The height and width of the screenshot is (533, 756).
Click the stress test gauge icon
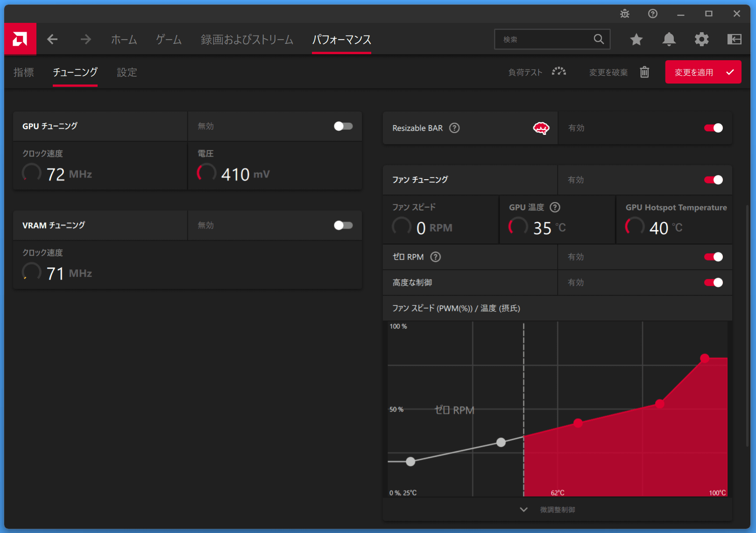click(559, 72)
